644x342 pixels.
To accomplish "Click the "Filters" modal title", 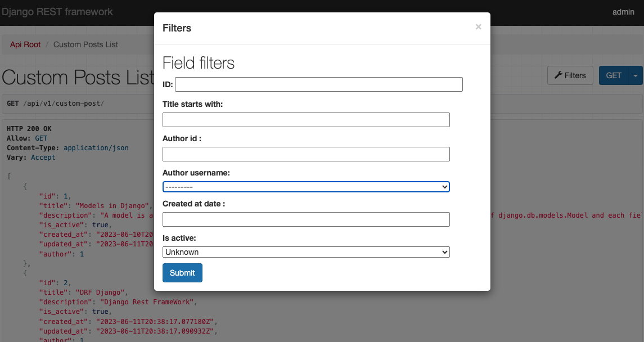I will (177, 28).
